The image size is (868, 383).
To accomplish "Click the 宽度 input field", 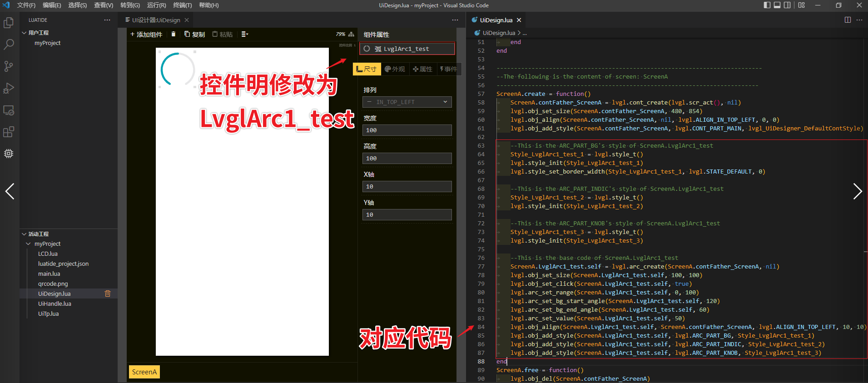I will 407,130.
